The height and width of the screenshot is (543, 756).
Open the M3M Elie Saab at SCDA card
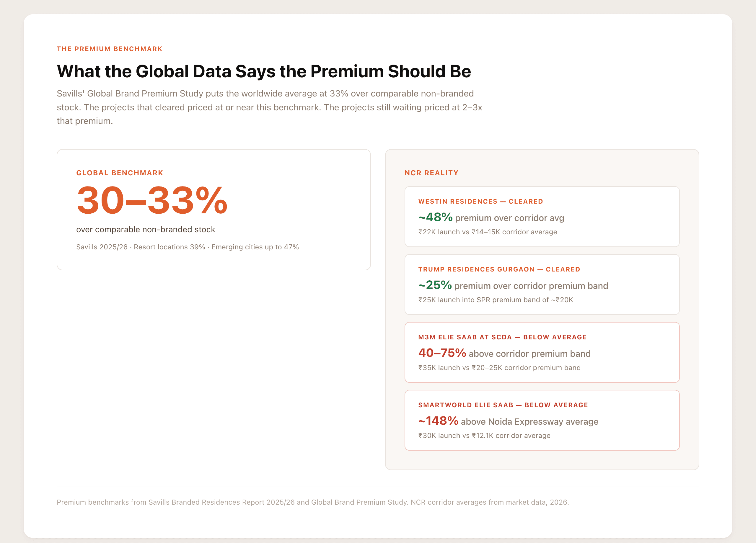(x=542, y=352)
